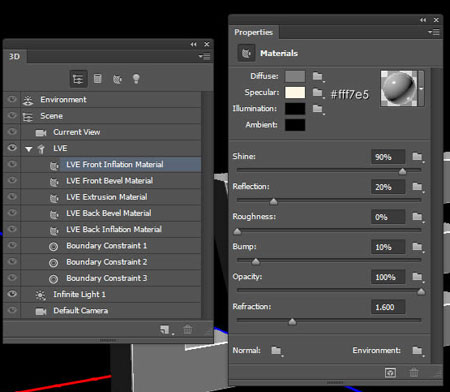Screen dimensions: 450x392
Task: Filter 3D panel by lights
Action: [x=136, y=79]
